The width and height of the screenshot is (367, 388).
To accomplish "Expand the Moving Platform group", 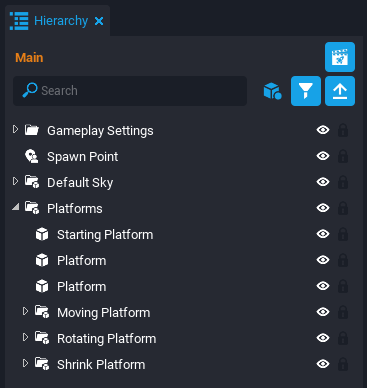I will click(25, 311).
